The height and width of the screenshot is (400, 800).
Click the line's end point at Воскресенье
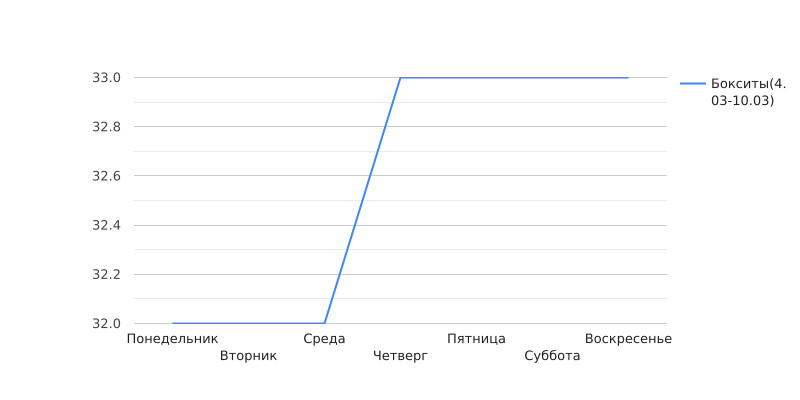629,78
